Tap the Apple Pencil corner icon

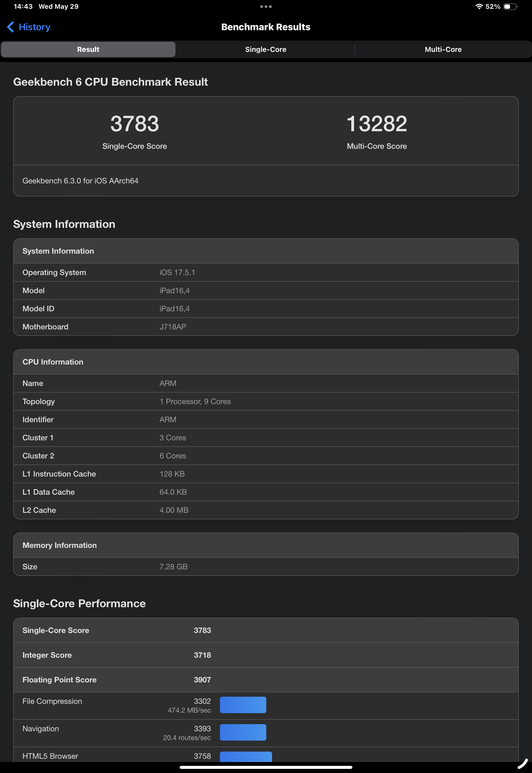[x=522, y=764]
